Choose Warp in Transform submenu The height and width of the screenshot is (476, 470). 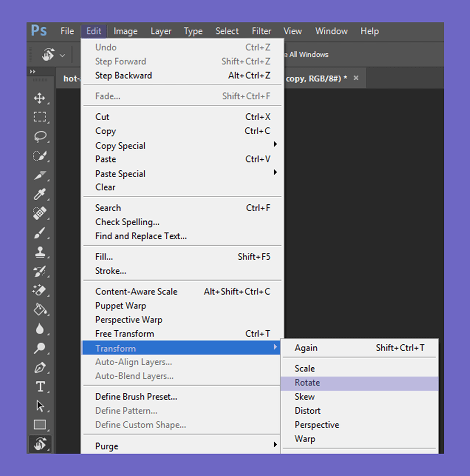(x=360, y=439)
